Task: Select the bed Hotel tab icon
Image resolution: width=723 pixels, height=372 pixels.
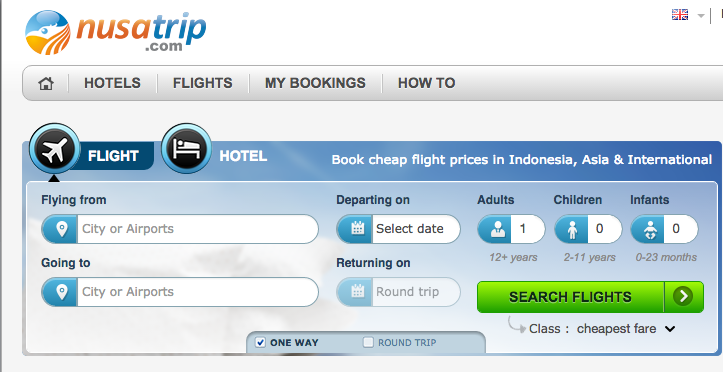Action: (186, 148)
